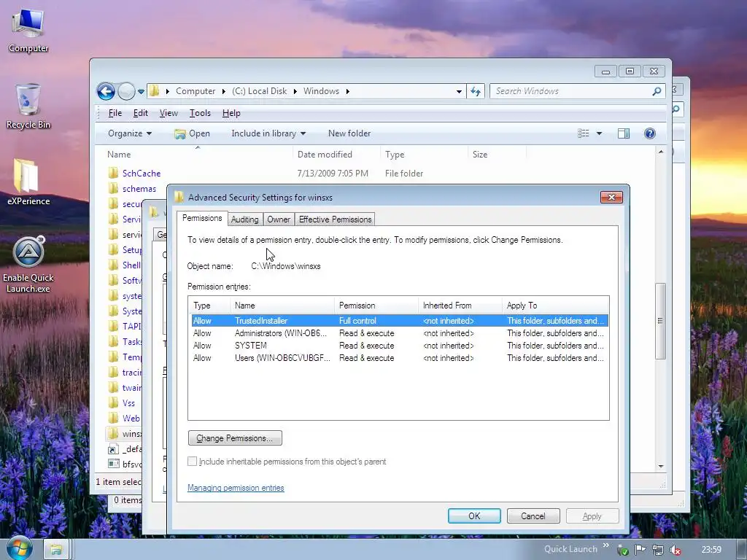Click the network tray icon
The image size is (747, 560).
(x=658, y=550)
